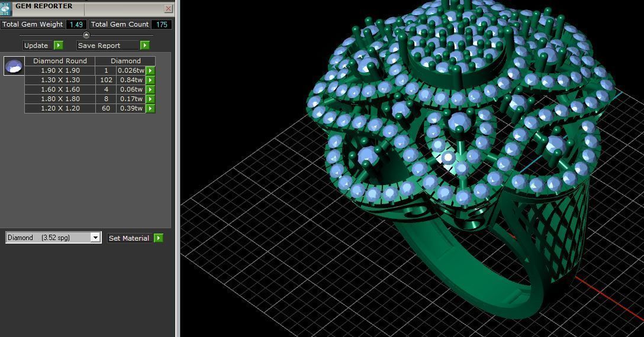Click the green arrow beside Save Report
644x337 pixels.
click(x=144, y=45)
